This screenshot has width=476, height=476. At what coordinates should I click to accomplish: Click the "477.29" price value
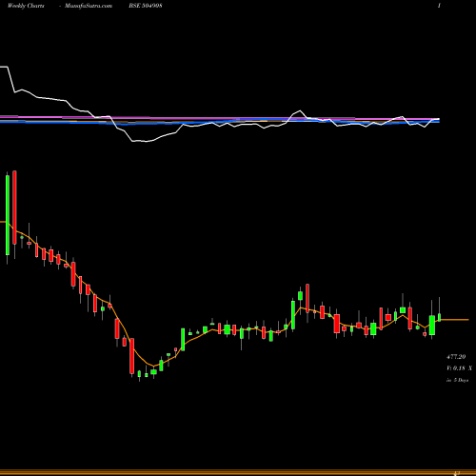[x=456, y=357]
